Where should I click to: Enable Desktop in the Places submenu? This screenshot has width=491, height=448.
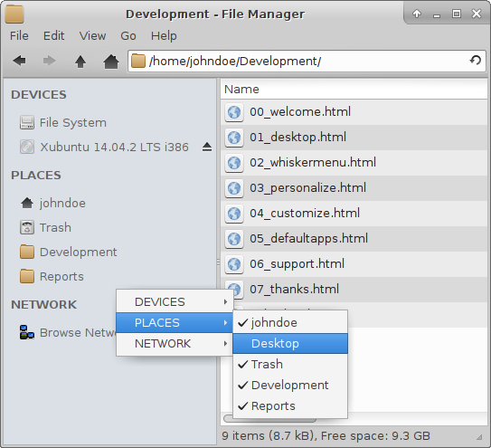click(290, 343)
